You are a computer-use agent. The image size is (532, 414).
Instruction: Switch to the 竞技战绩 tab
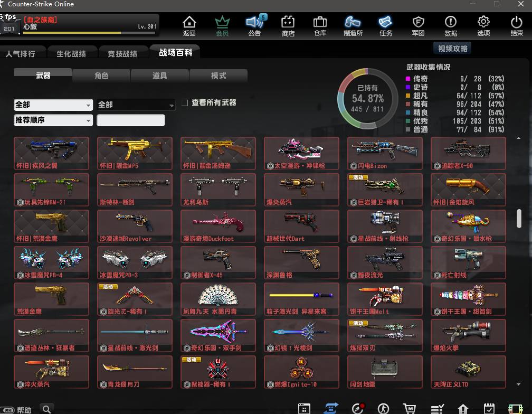coord(122,54)
